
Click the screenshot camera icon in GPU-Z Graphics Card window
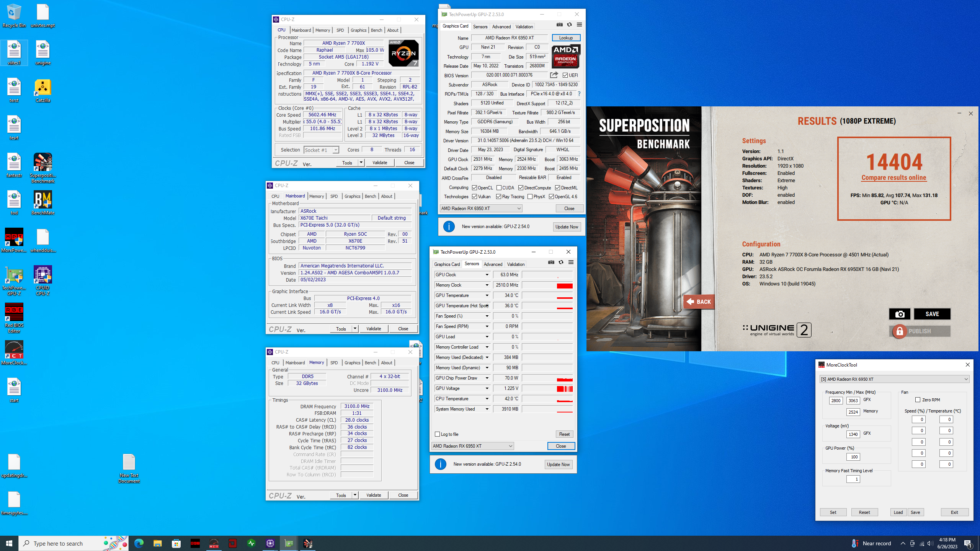(560, 25)
